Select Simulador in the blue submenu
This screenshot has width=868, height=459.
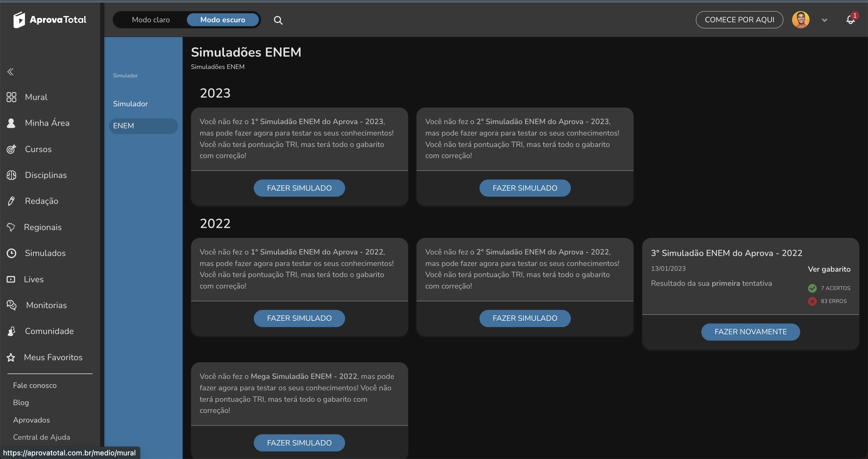point(131,104)
